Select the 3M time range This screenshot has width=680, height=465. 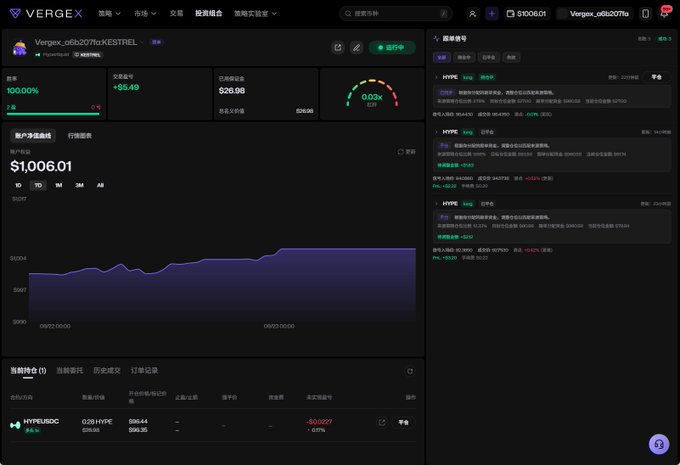click(x=79, y=185)
